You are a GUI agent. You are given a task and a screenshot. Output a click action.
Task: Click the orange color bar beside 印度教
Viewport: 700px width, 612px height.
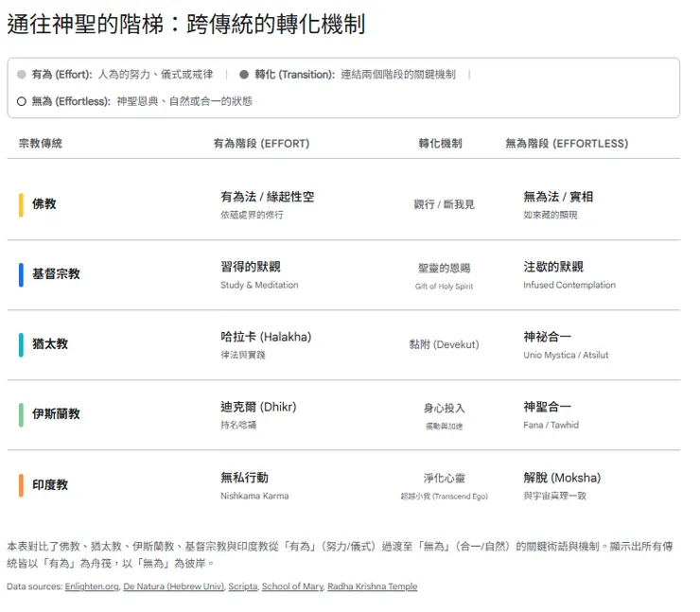pos(21,485)
